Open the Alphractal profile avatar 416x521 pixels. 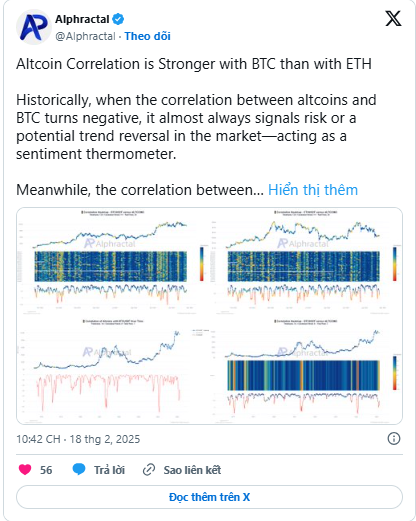click(x=34, y=27)
